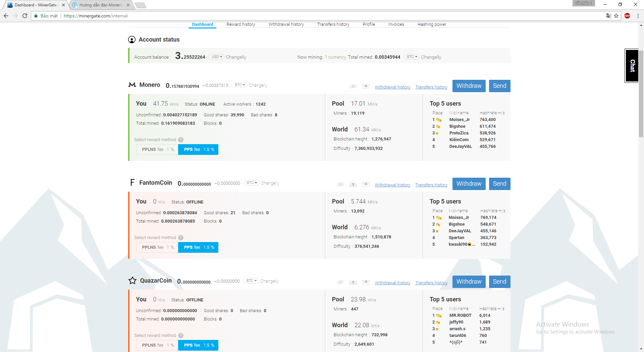
Task: Click the Monero logo icon
Action: click(x=132, y=85)
